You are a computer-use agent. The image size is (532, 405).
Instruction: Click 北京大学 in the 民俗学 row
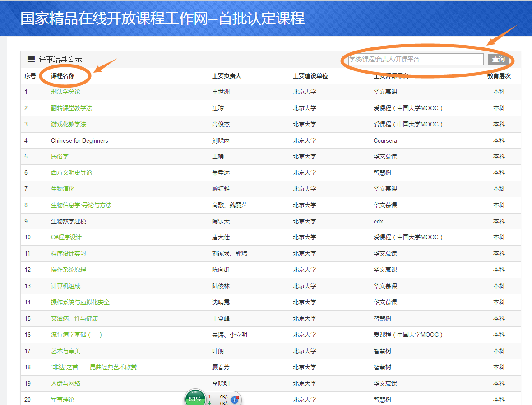pos(304,156)
